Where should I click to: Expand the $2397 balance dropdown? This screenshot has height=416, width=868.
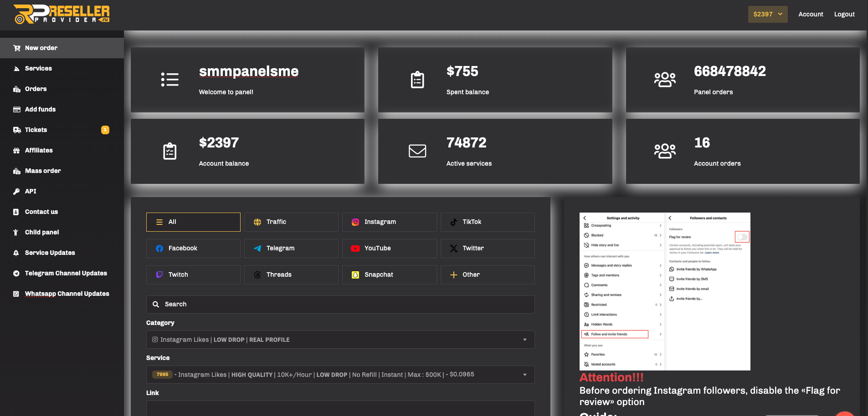click(x=767, y=14)
